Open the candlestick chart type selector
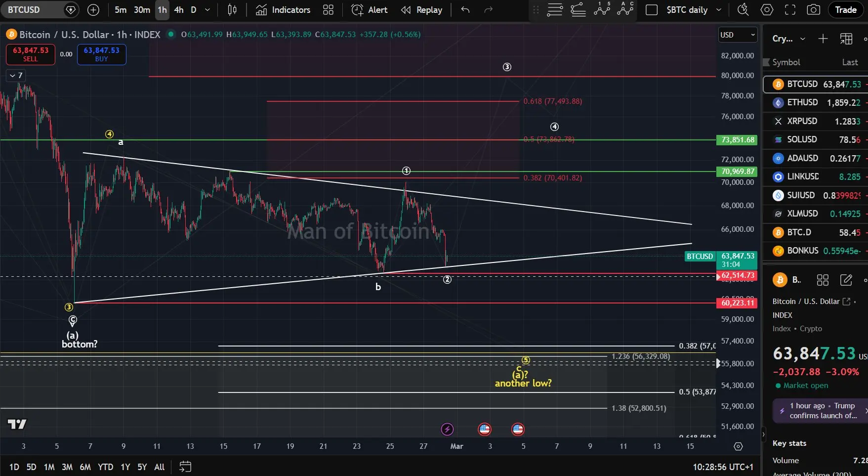The height and width of the screenshot is (476, 868). coord(232,10)
